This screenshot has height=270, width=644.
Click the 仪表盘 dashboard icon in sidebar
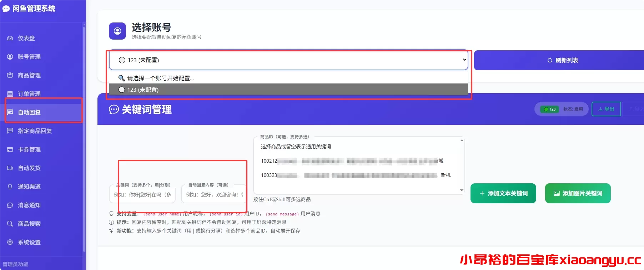10,38
